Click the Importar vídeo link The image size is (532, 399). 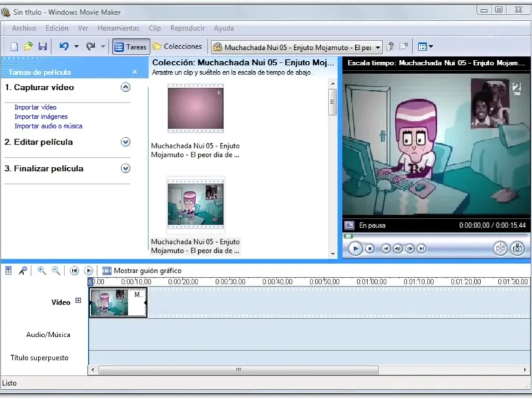35,107
